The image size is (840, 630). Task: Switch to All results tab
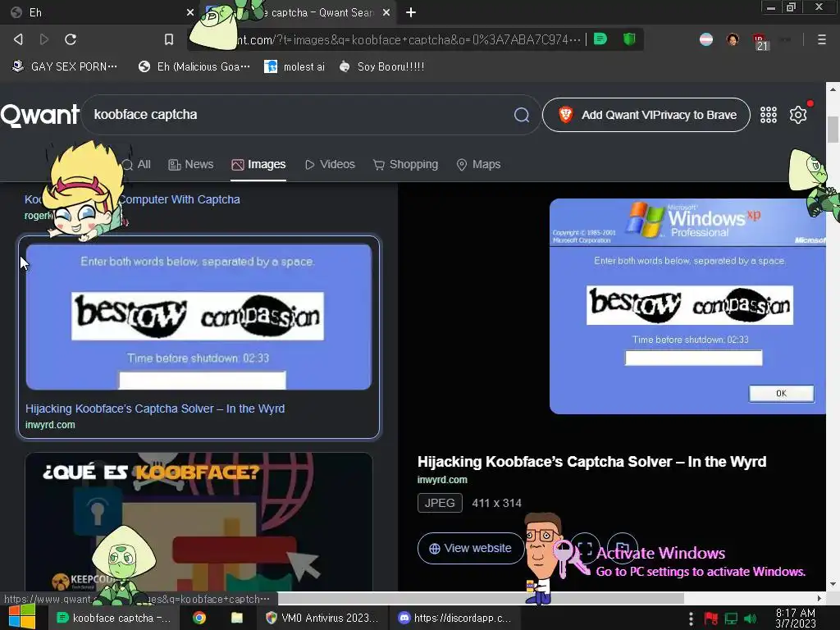(x=137, y=164)
